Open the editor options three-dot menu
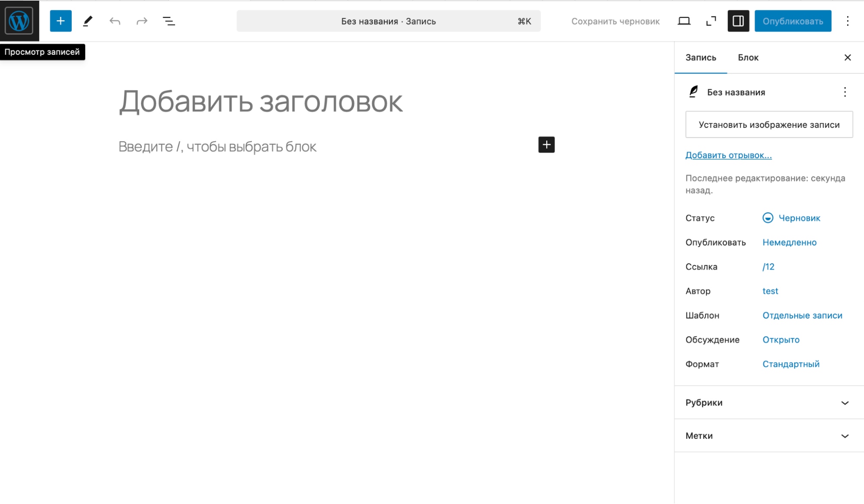Viewport: 864px width, 504px height. [x=847, y=21]
